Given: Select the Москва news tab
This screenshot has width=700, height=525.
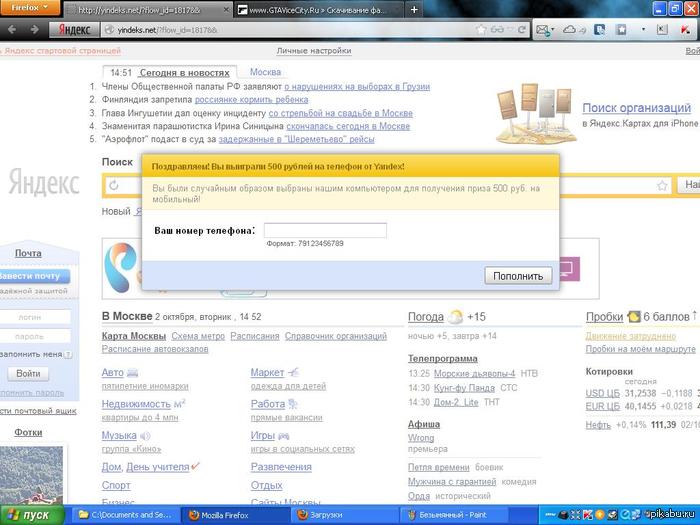Looking at the screenshot, I should (x=265, y=72).
